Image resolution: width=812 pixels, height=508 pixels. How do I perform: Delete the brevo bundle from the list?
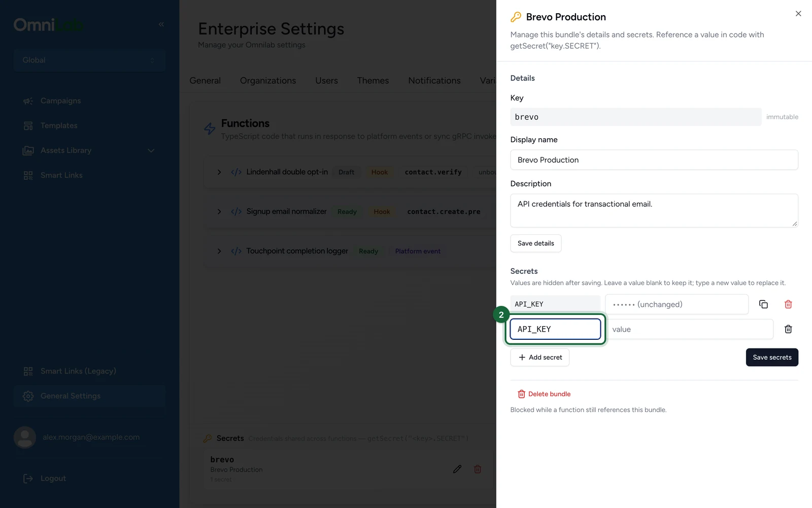click(x=478, y=469)
